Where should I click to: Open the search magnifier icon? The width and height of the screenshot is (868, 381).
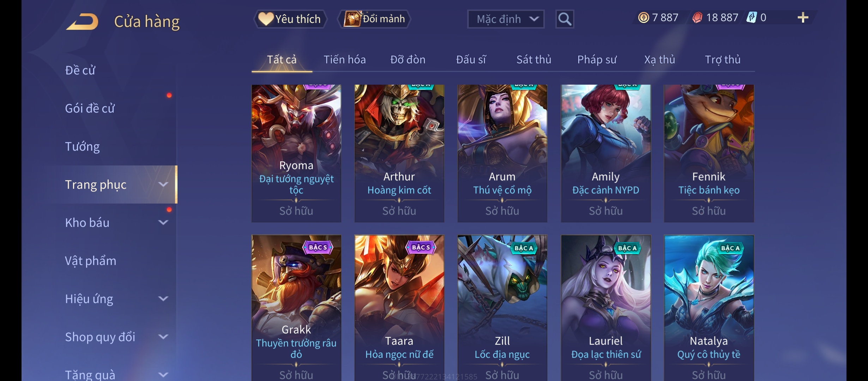[x=565, y=19]
